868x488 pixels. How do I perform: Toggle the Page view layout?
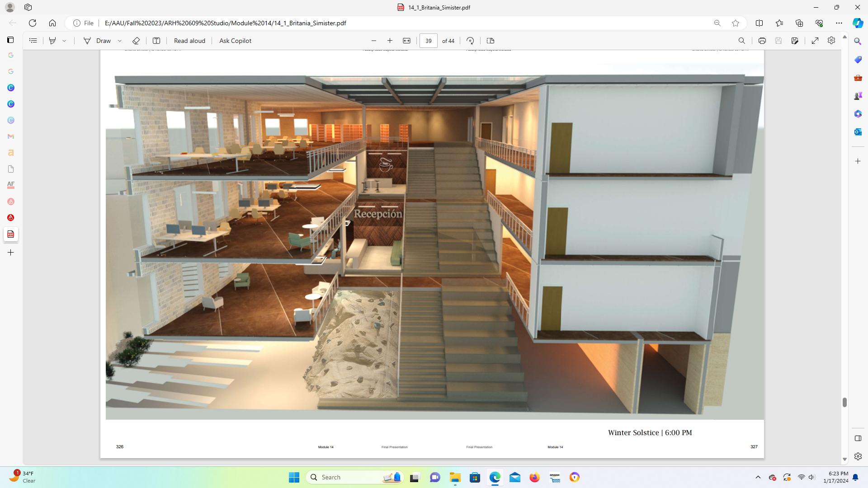tap(491, 41)
